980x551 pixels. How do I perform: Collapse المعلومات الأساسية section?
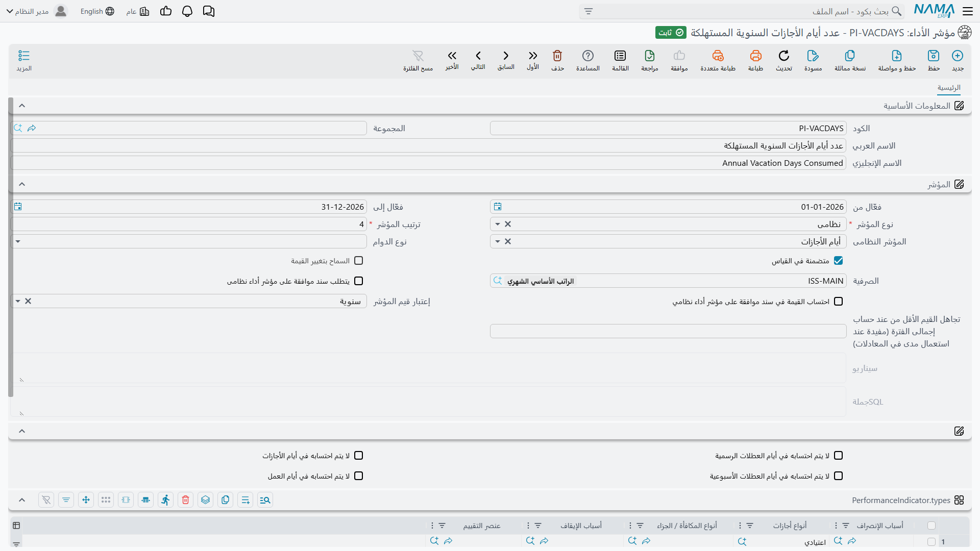tap(22, 106)
